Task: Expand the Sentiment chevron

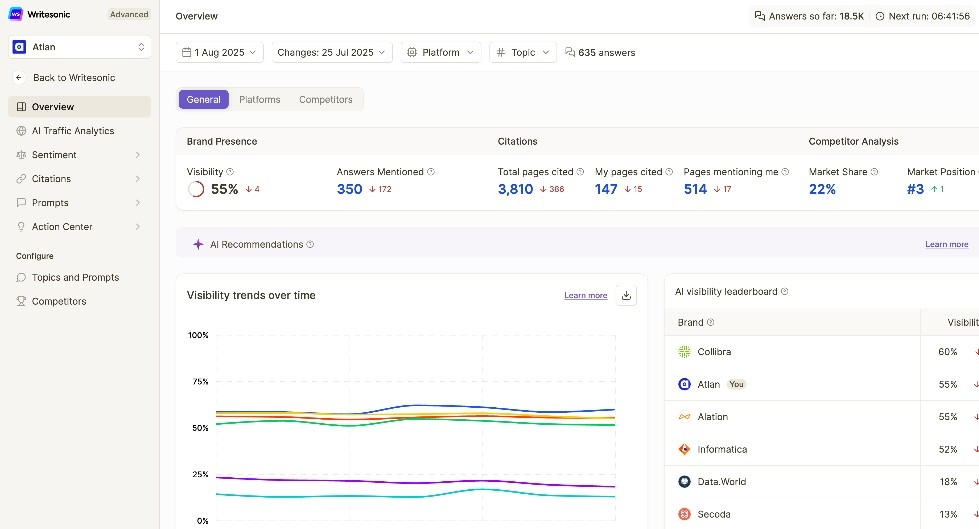Action: point(138,154)
